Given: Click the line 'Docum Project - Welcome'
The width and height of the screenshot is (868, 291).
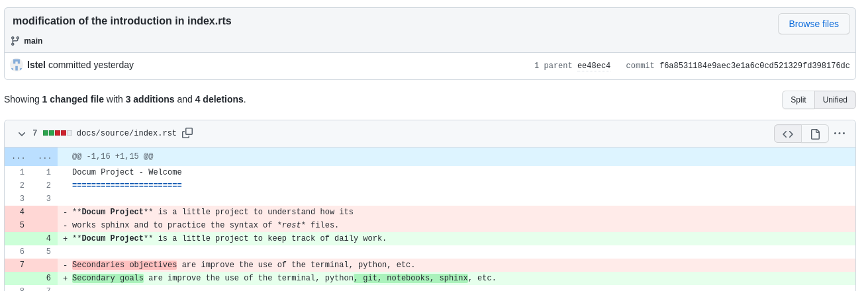Looking at the screenshot, I should pos(127,173).
